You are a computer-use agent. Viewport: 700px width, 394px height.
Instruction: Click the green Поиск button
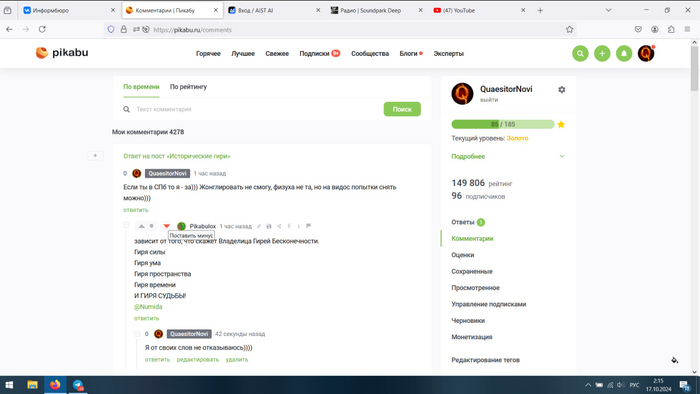click(x=402, y=109)
